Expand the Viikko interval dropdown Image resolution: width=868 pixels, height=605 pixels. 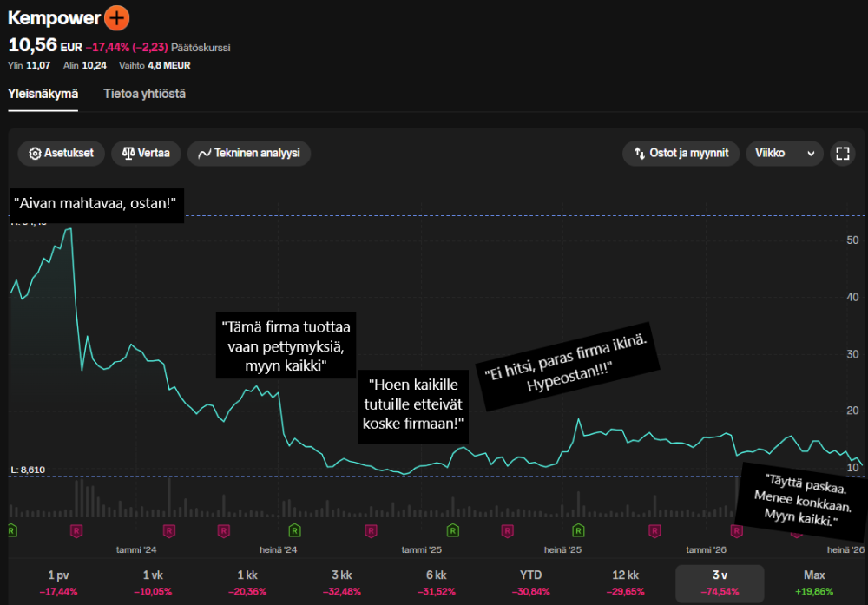click(x=785, y=154)
